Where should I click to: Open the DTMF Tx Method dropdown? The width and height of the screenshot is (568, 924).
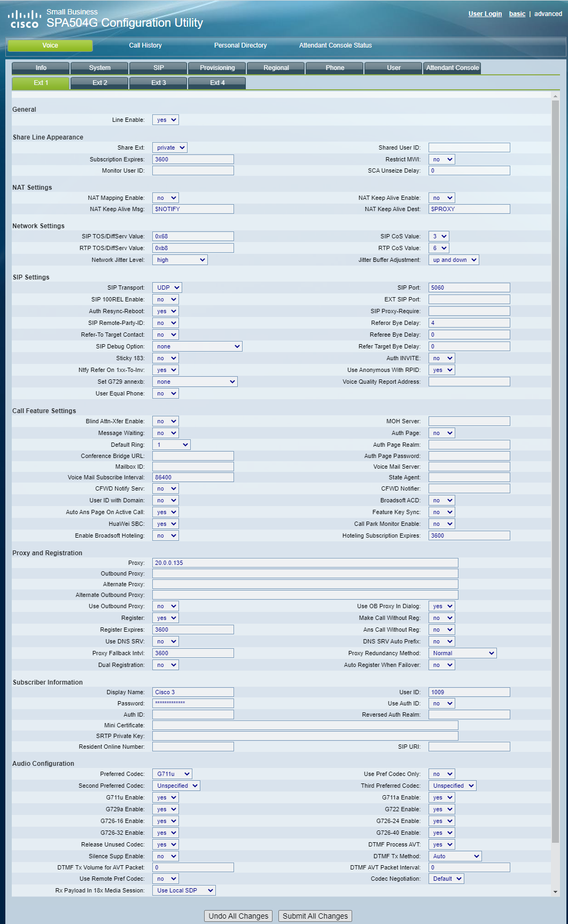tap(455, 856)
